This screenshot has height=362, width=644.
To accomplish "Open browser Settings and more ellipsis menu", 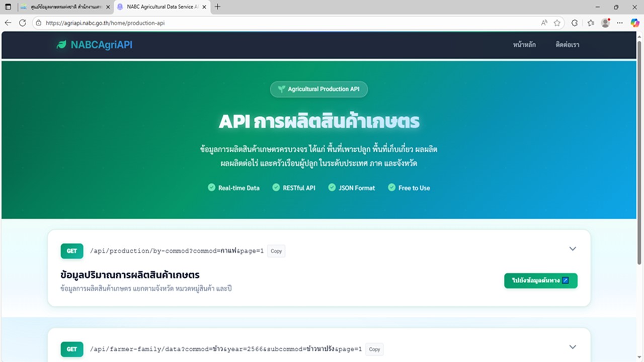I will tap(620, 23).
